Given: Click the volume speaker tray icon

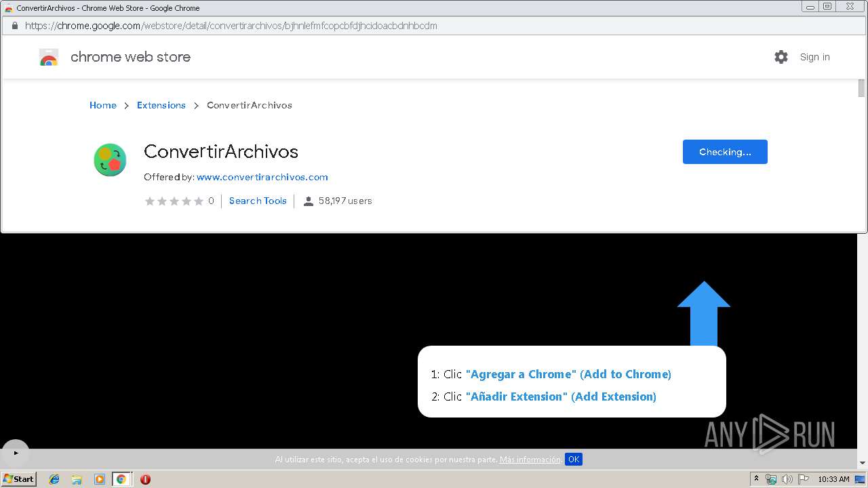Looking at the screenshot, I should [x=787, y=479].
